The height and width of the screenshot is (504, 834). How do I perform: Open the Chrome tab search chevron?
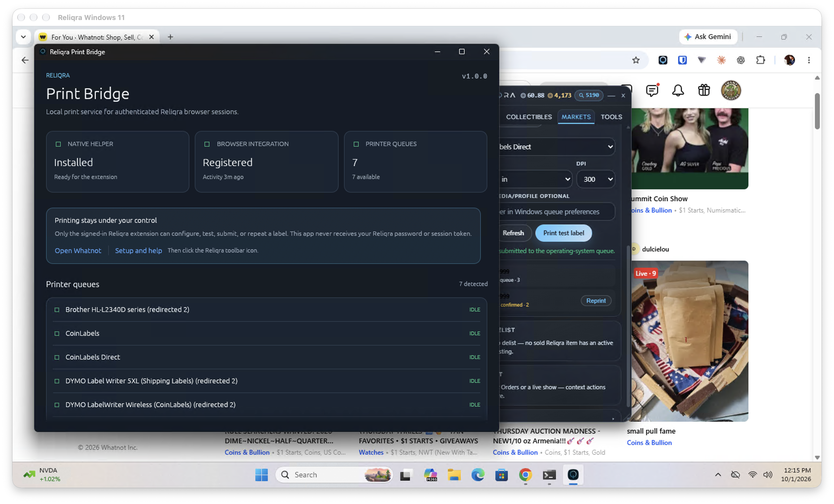point(23,37)
